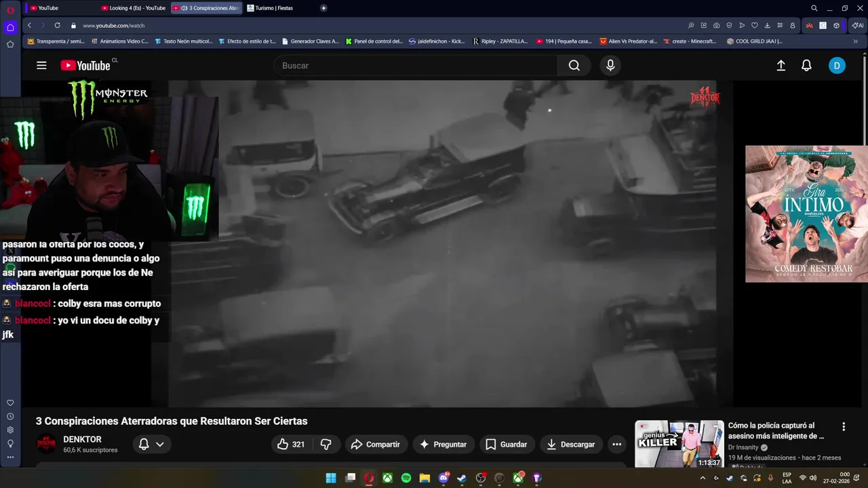Reload the page with refresh icon

point(57,25)
